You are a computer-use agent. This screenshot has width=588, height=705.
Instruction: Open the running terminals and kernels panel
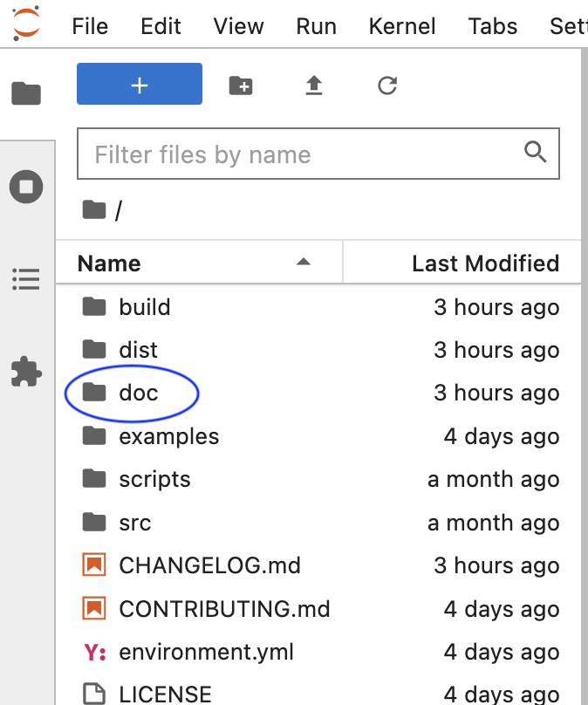click(x=26, y=187)
